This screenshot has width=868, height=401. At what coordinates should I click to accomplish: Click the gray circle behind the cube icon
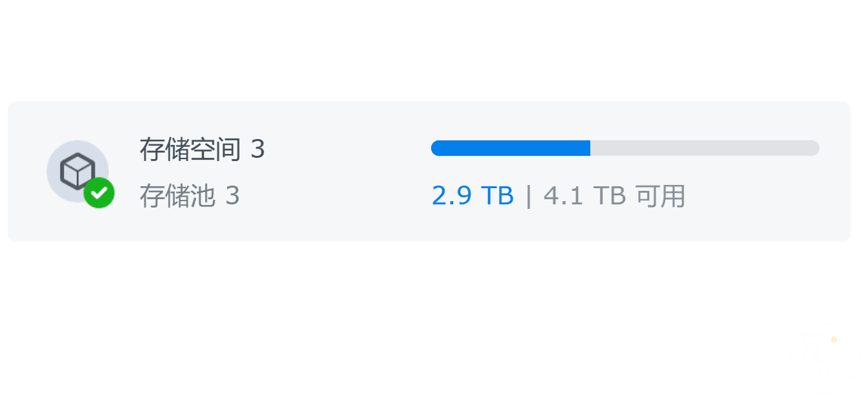click(77, 171)
